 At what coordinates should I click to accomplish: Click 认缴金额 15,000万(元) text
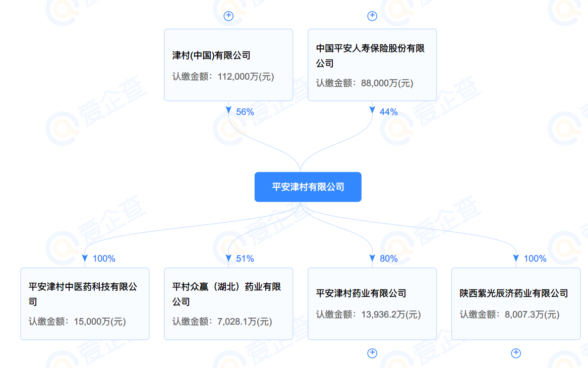tap(77, 322)
